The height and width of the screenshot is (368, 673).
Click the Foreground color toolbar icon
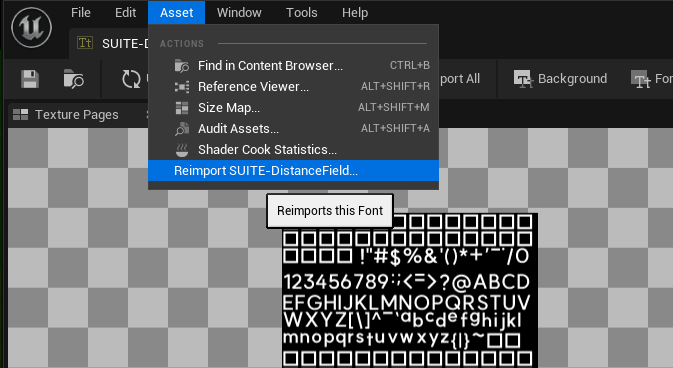point(641,79)
